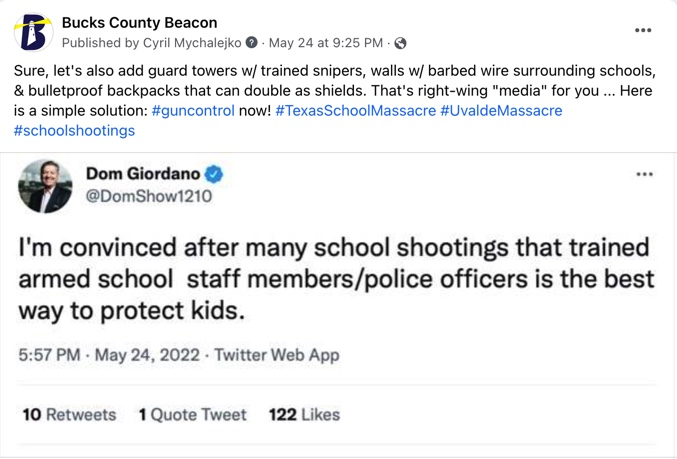This screenshot has width=677, height=459.
Task: Open the 1 Quote Tweet link
Action: [x=192, y=414]
